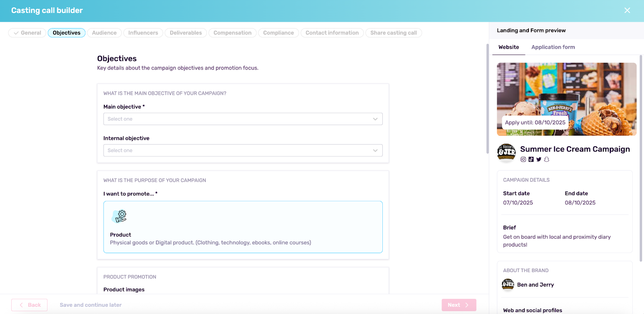Go to Share casting call step
644x314 pixels.
tap(394, 33)
